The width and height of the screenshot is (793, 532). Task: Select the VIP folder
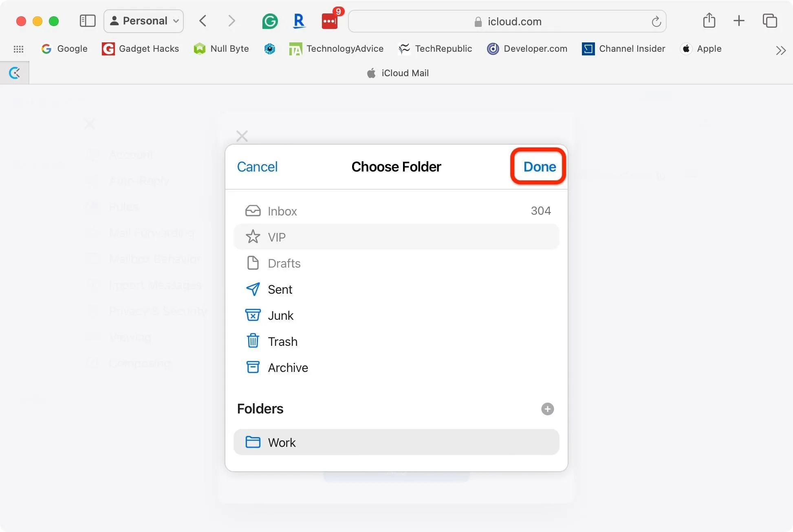click(x=396, y=237)
